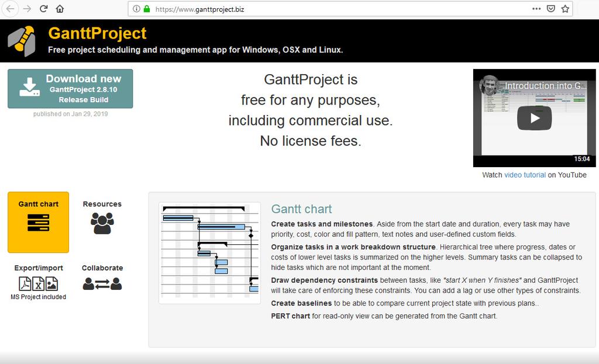Screen dimensions: 599x364
Task: Click 'Organize tasks in a work breakdown structure'
Action: point(353,247)
